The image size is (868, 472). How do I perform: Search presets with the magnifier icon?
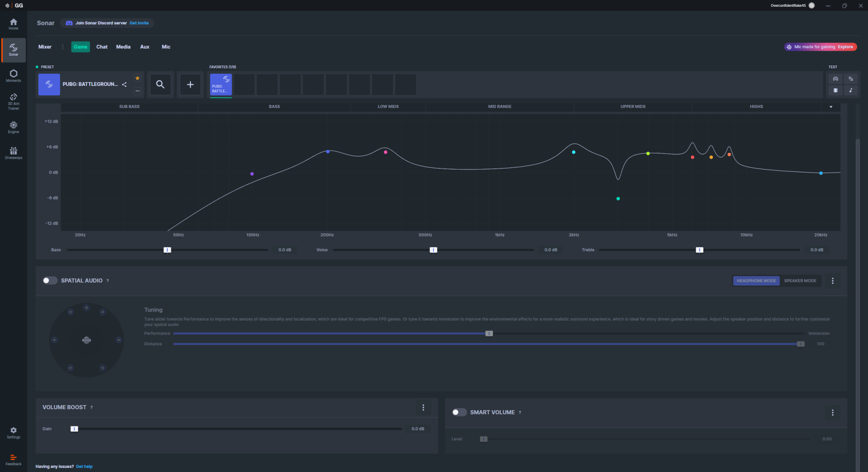tap(160, 85)
